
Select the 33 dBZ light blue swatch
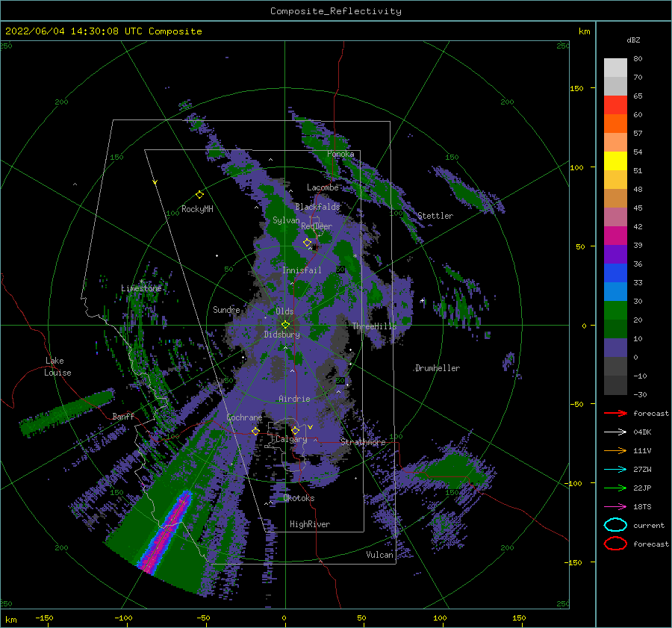tap(615, 291)
